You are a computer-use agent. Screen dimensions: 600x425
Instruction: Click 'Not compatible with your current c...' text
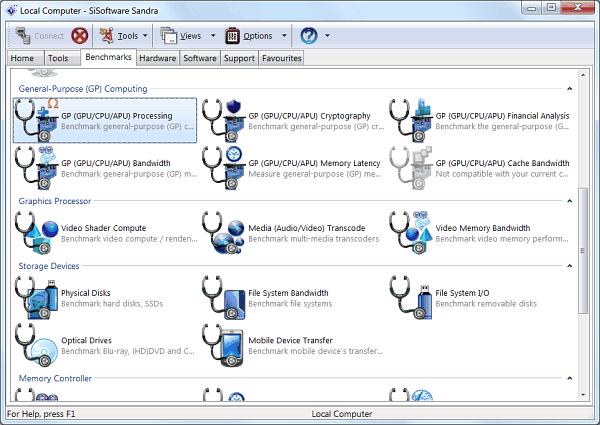(x=502, y=174)
